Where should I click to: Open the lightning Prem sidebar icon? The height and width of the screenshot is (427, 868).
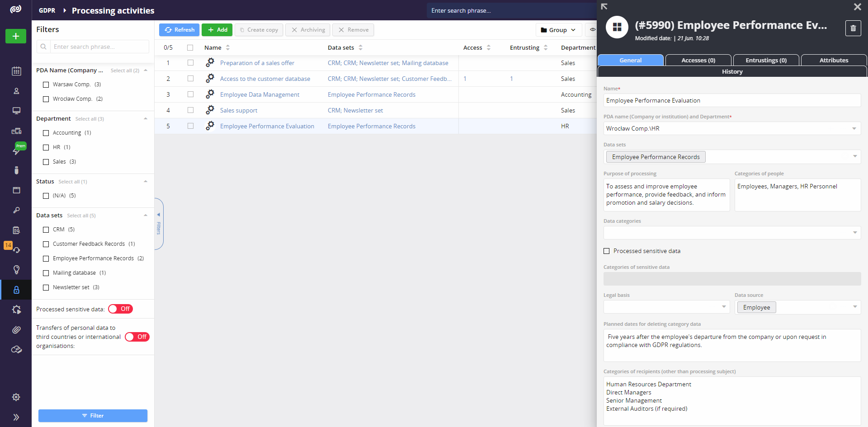(16, 150)
